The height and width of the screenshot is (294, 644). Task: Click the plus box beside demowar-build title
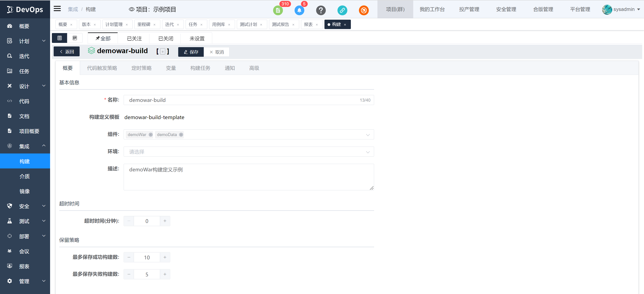pyautogui.click(x=163, y=52)
